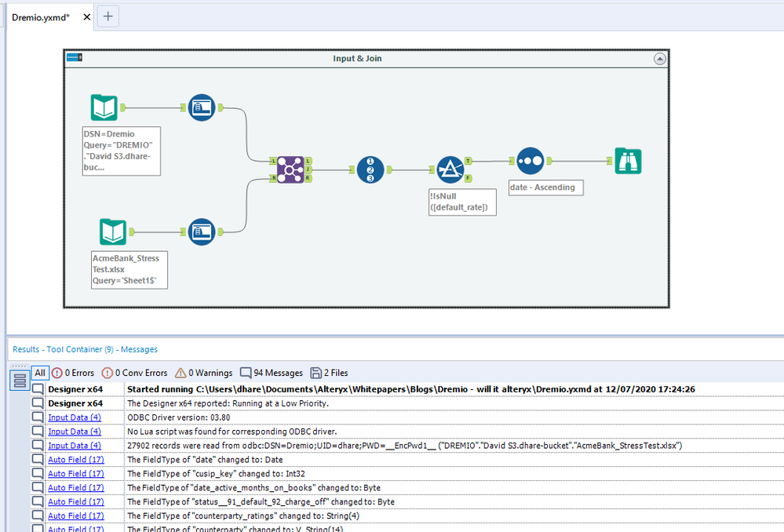Open Auto Field (17) link for "cusip_key"
Viewport: 784px width, 532px height.
click(x=76, y=473)
